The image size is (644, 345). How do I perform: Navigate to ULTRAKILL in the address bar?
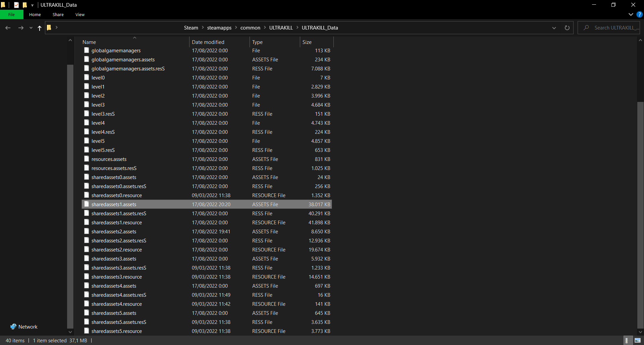[x=281, y=28]
